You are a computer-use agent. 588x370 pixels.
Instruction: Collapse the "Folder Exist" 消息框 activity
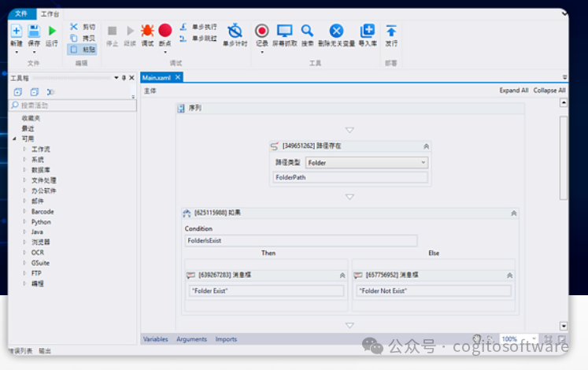tap(342, 276)
